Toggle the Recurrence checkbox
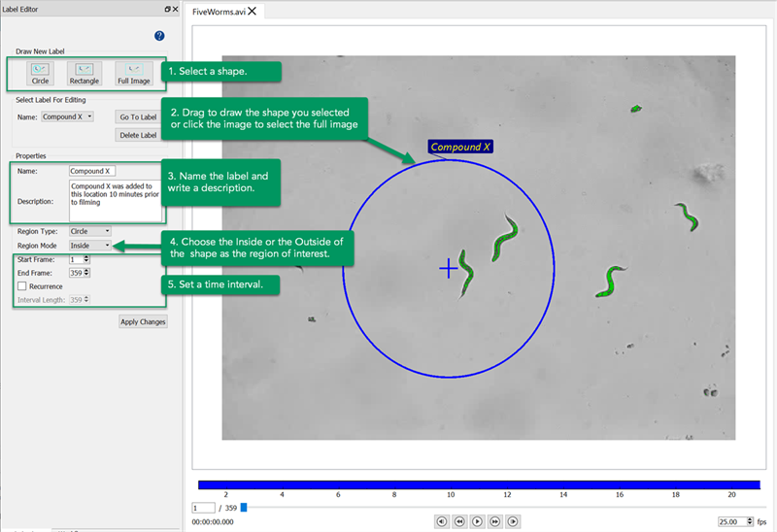The width and height of the screenshot is (777, 532). click(22, 286)
